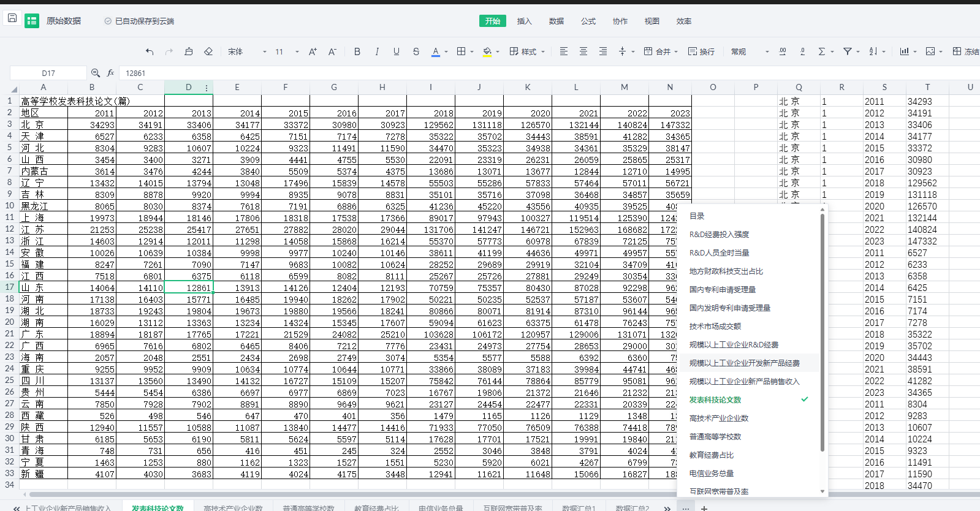The height and width of the screenshot is (511, 980).
Task: Click the 冻结 freeze panes button
Action: coord(966,51)
